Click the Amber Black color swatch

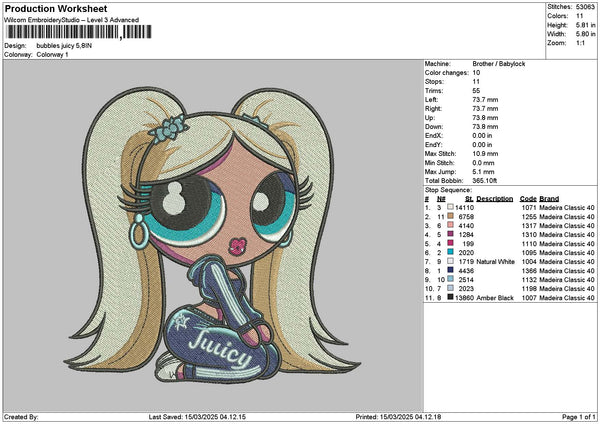point(450,297)
